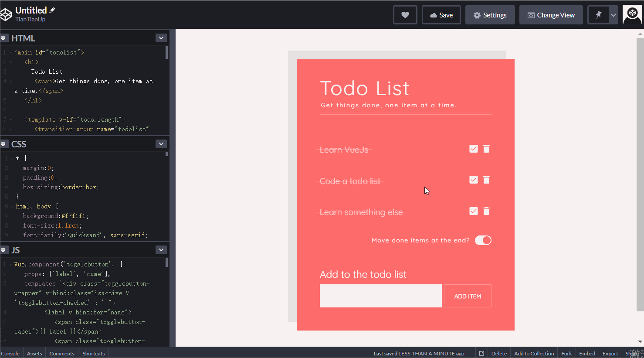This screenshot has width=644, height=358.
Task: Expand the JS panel dropdown
Action: (161, 250)
